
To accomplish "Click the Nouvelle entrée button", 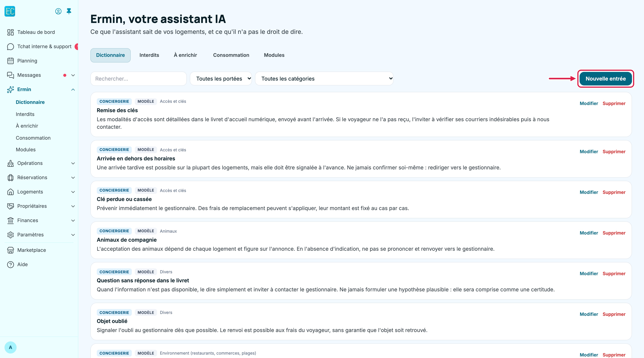I will [x=606, y=79].
